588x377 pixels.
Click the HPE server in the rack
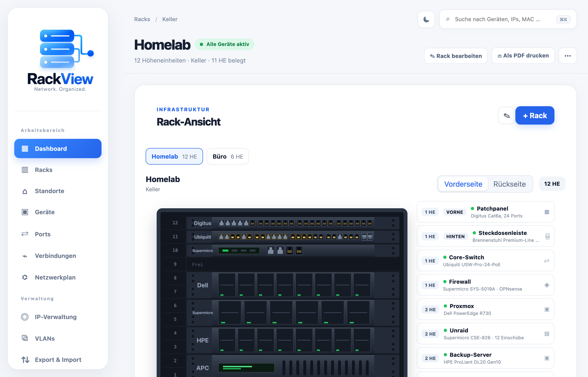[293, 340]
